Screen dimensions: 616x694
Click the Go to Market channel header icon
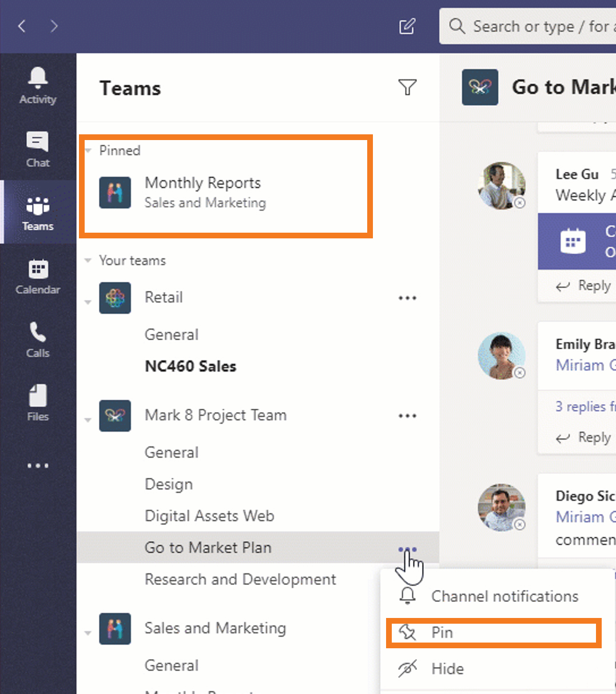[x=480, y=87]
